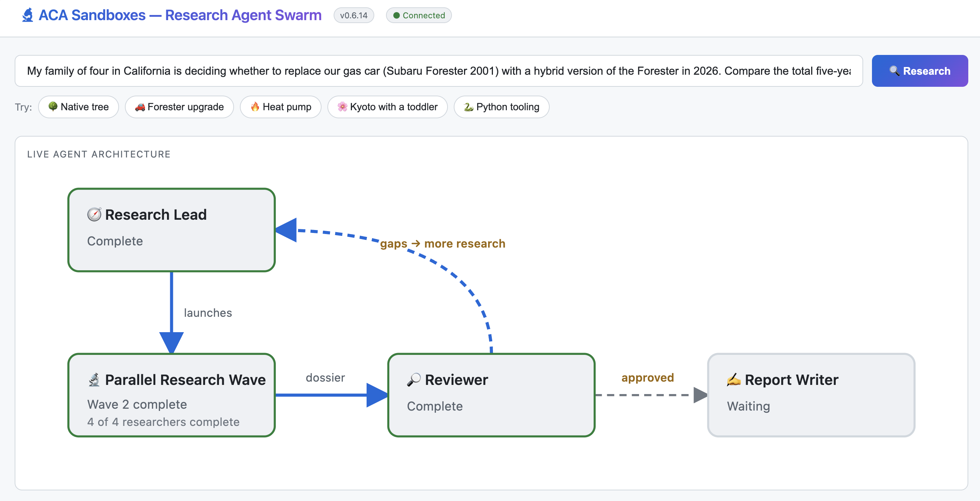Pick the Kyoto with a toddler example

point(388,107)
